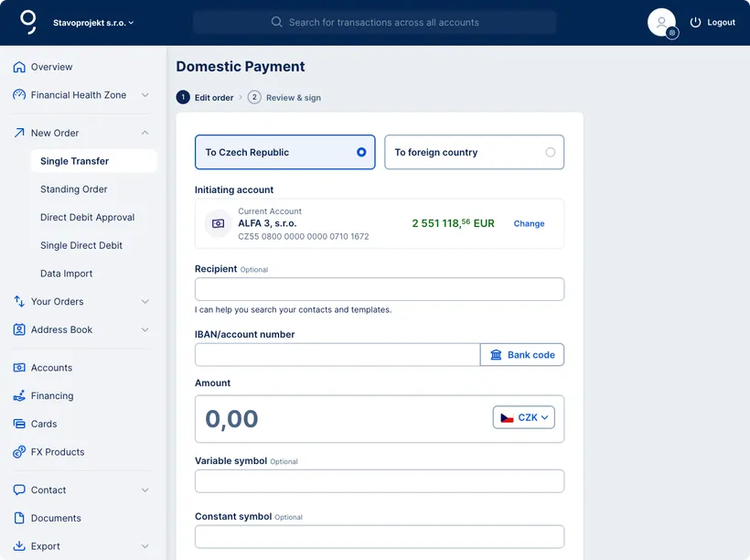Click the Export download icon

[x=18, y=545]
